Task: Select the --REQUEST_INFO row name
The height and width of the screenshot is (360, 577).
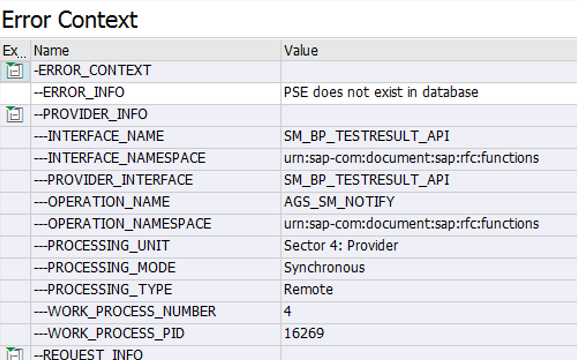Action: pos(88,354)
